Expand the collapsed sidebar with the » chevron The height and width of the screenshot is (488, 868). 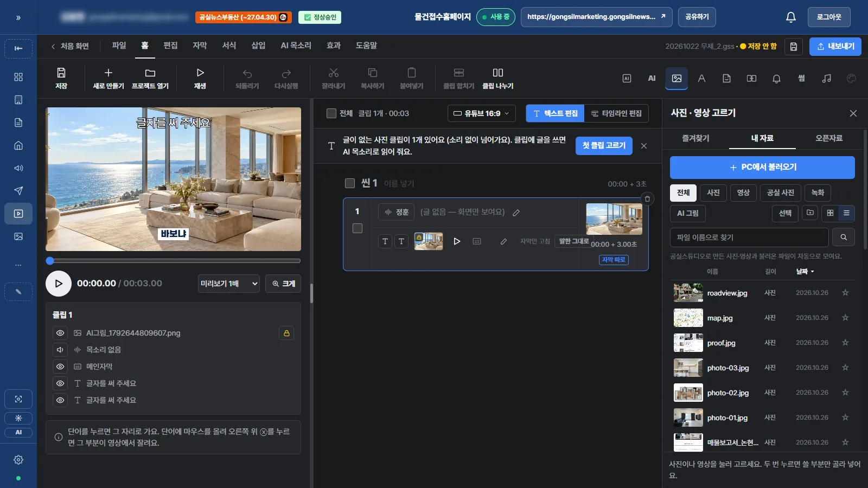pos(18,18)
